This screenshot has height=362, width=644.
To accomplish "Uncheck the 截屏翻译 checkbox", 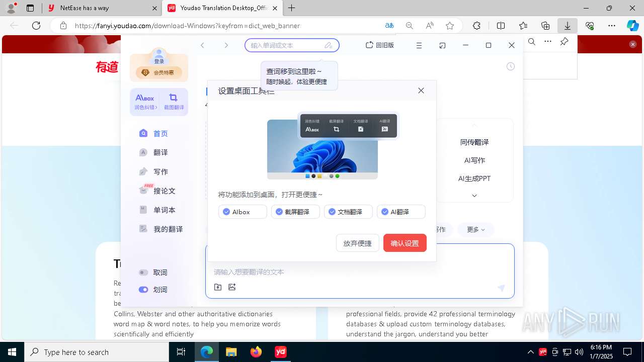I will click(x=279, y=212).
